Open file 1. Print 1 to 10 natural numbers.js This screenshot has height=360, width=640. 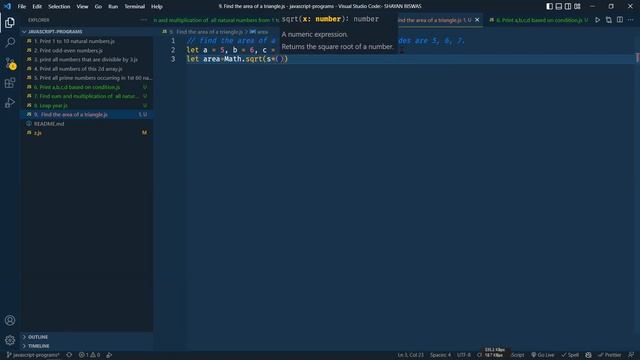pyautogui.click(x=87, y=41)
